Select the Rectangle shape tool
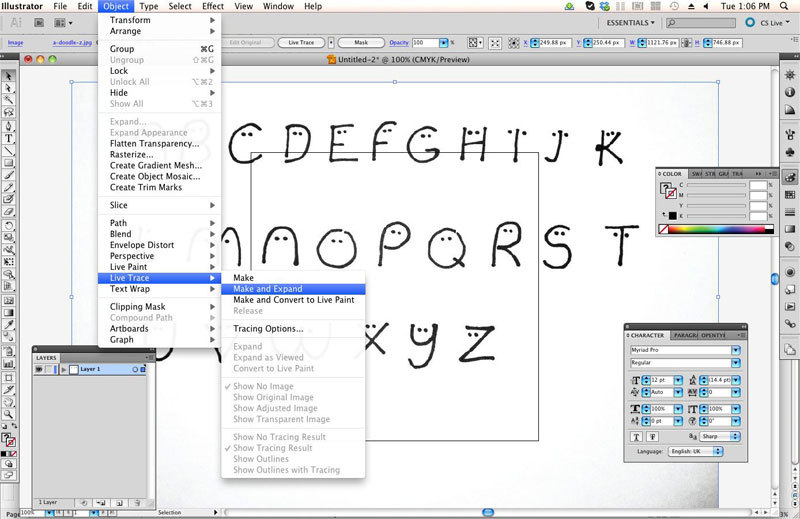 point(9,162)
